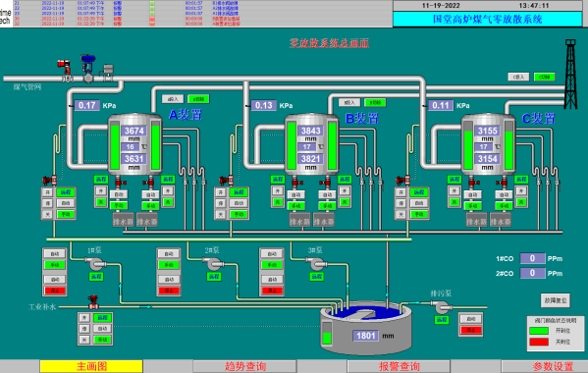The width and height of the screenshot is (588, 373).
Task: Select the blue control valve on gas pipeline
Action: click(88, 69)
